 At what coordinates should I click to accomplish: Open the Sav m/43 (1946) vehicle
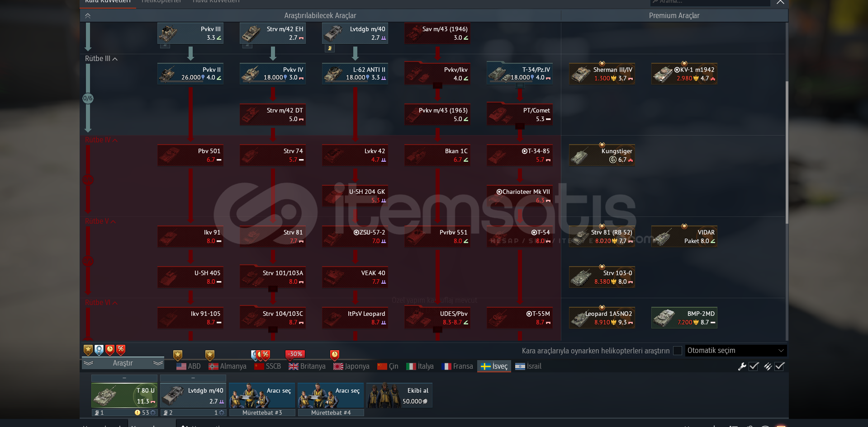pyautogui.click(x=437, y=33)
